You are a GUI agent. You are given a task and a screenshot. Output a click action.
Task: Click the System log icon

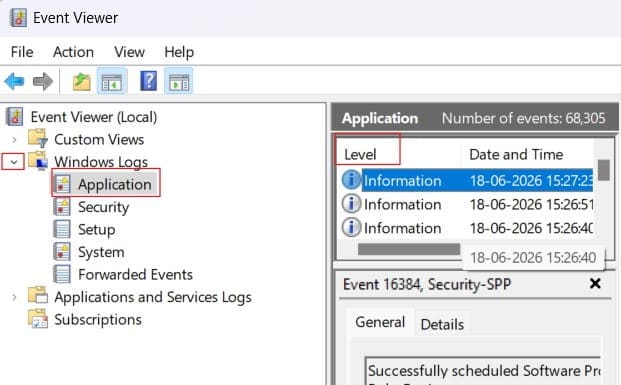62,252
